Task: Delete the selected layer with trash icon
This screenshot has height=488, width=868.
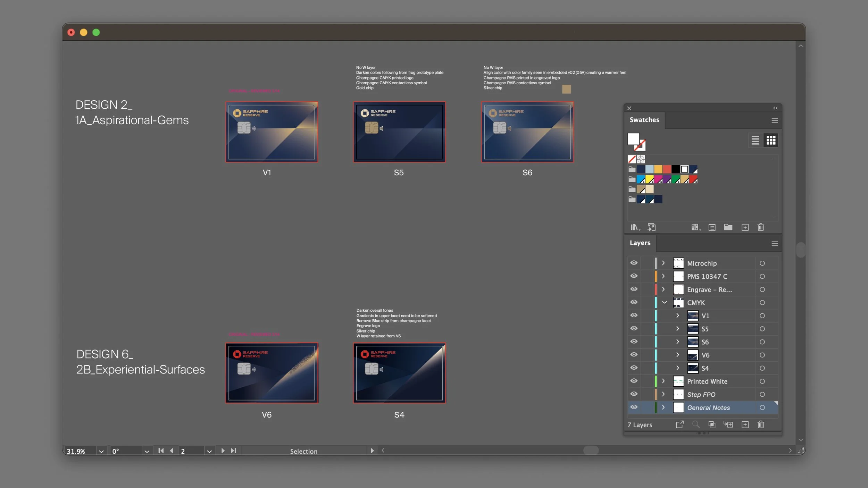Action: [760, 424]
